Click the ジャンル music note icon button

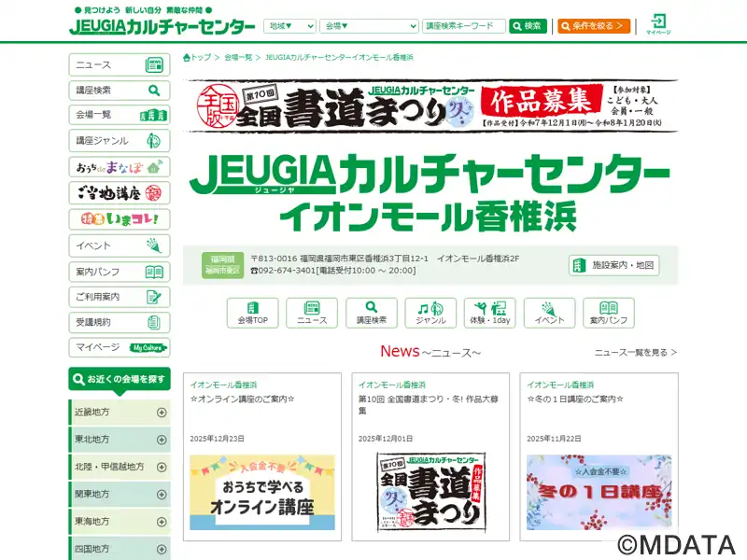pyautogui.click(x=430, y=313)
